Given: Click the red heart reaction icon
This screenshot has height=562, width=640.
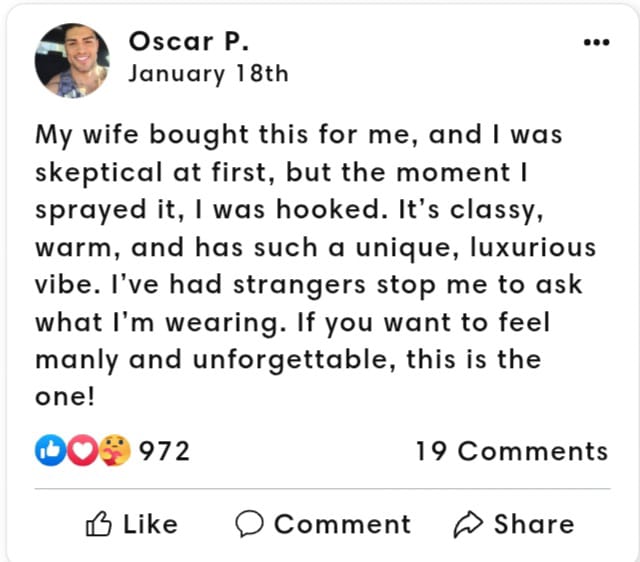Looking at the screenshot, I should 81,451.
